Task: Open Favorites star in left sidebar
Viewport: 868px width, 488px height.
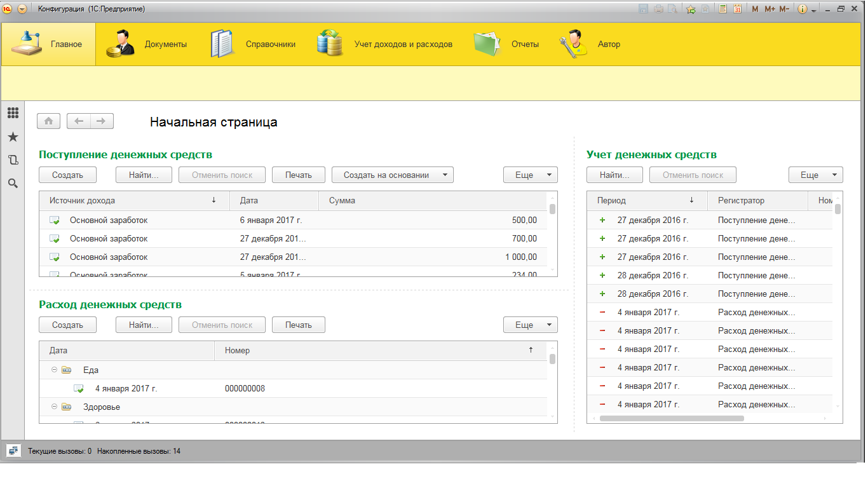Action: tap(13, 137)
